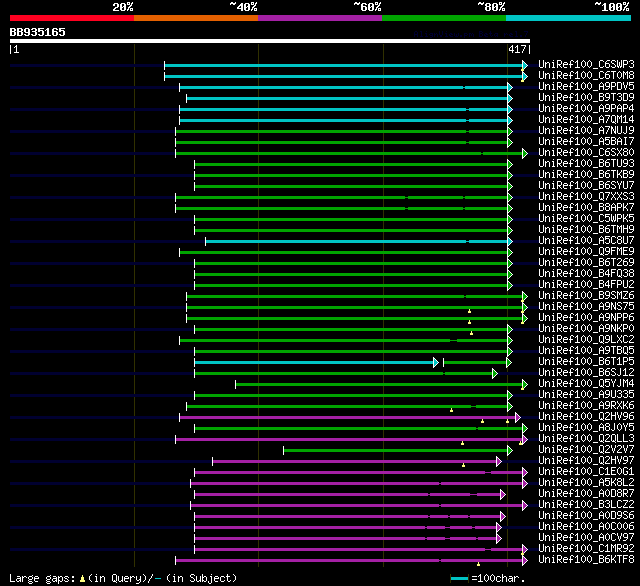Select the UniRef100_A7QM14 label
The width and height of the screenshot is (640, 586).
586,120
